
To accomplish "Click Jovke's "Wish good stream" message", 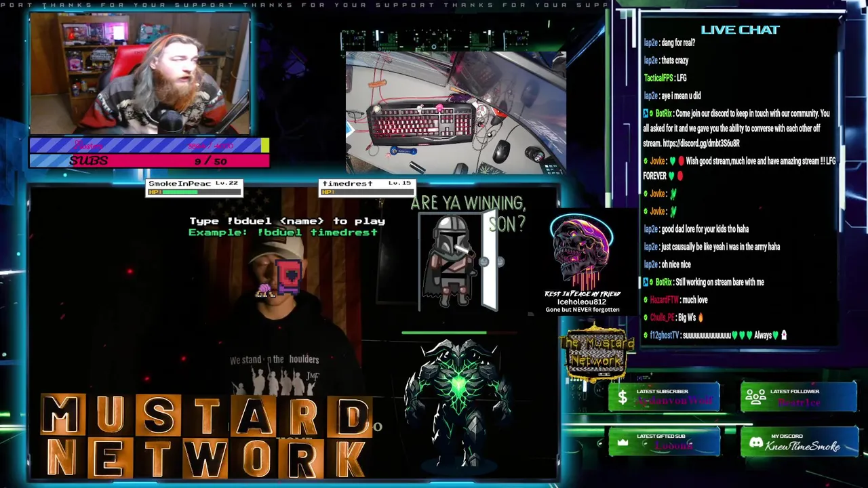I will [x=739, y=168].
